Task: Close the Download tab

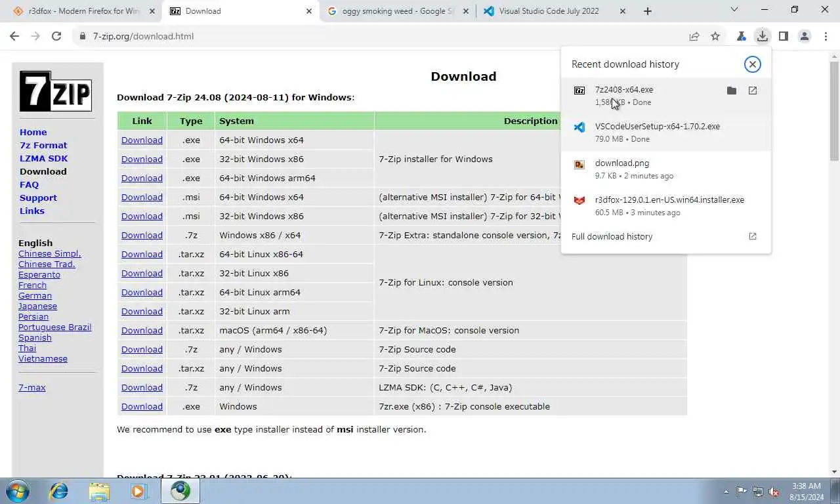Action: 309,11
